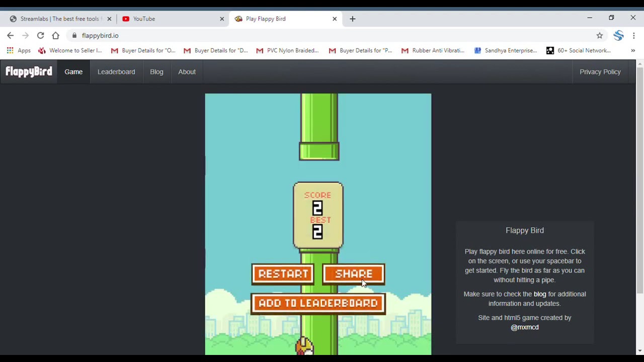Open the Leaderboard nav item
644x362 pixels.
click(116, 72)
